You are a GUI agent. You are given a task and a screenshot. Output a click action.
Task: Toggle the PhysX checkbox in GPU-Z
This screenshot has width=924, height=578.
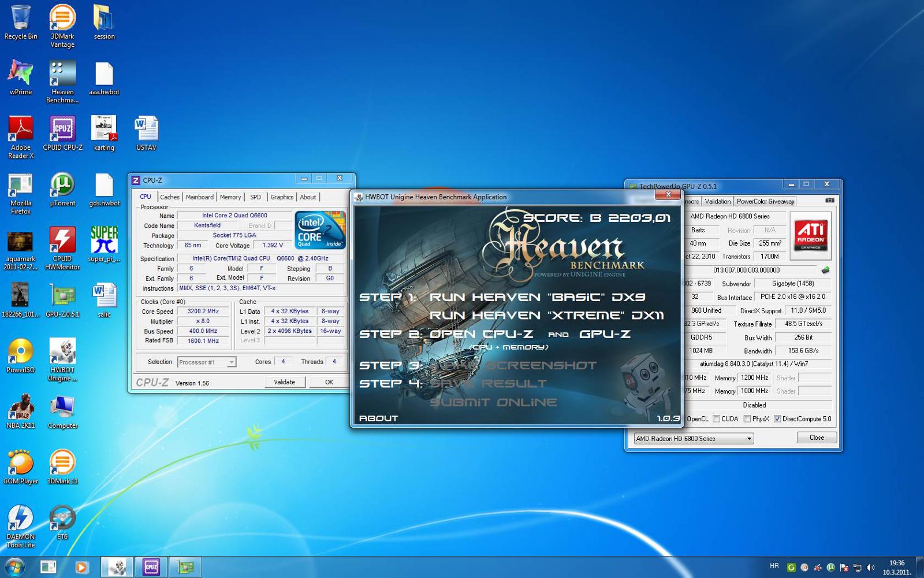[747, 418]
